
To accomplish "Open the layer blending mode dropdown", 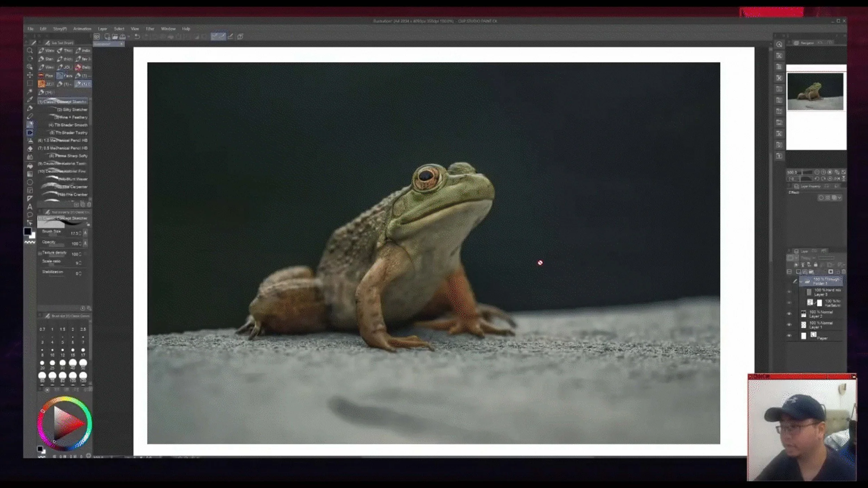I will pyautogui.click(x=808, y=258).
